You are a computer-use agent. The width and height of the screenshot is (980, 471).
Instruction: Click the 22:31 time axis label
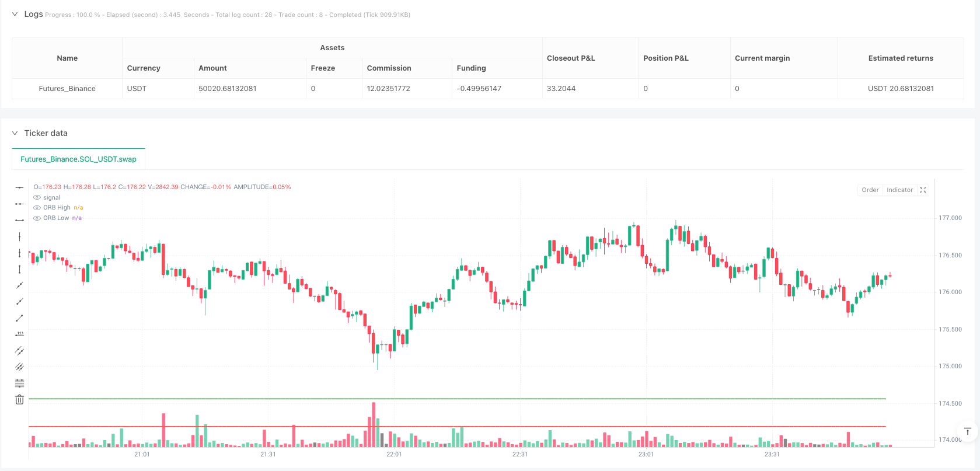(x=520, y=454)
